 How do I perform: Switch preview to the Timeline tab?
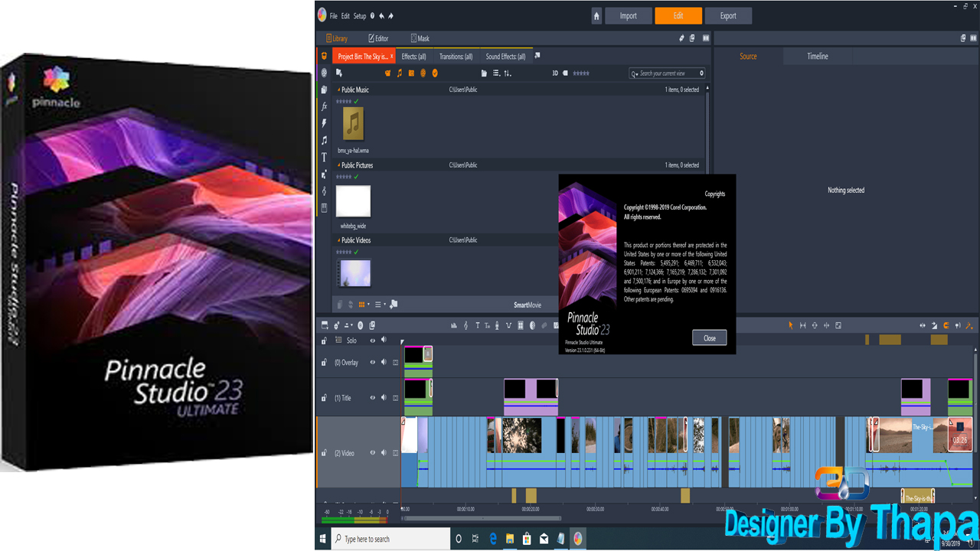[818, 57]
